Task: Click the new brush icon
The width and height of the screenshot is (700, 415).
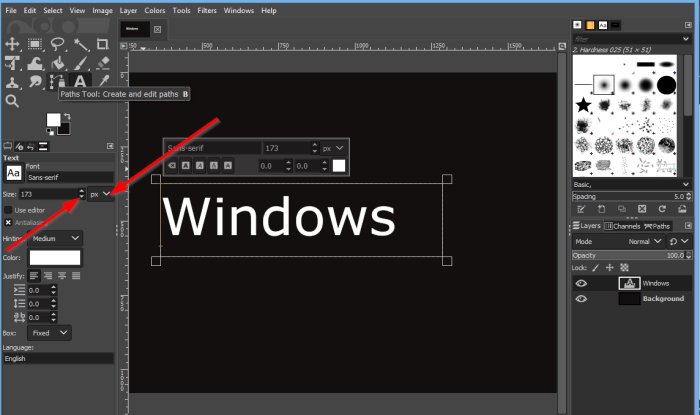Action: pos(601,209)
